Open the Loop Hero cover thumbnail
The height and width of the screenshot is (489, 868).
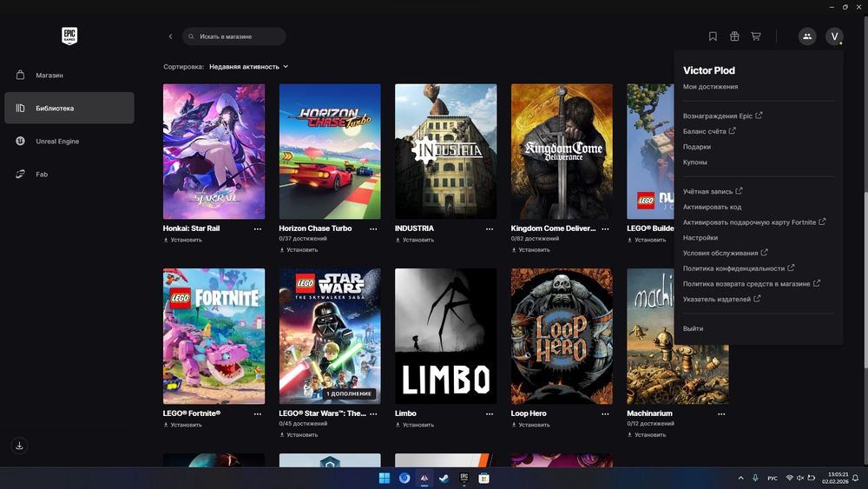(x=562, y=336)
